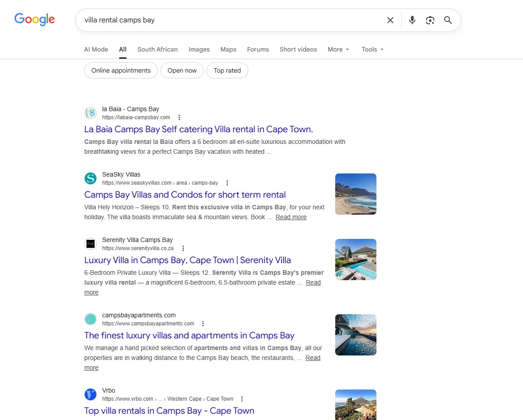This screenshot has height=420, width=523.
Task: Click the vrbo.com Western Cape breadcrumb
Action: (x=168, y=399)
